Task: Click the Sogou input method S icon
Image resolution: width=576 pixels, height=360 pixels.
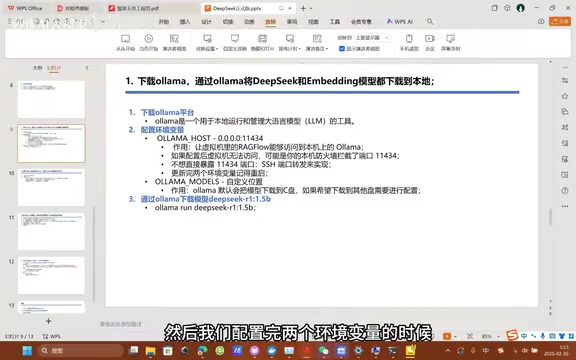Action: click(x=512, y=335)
